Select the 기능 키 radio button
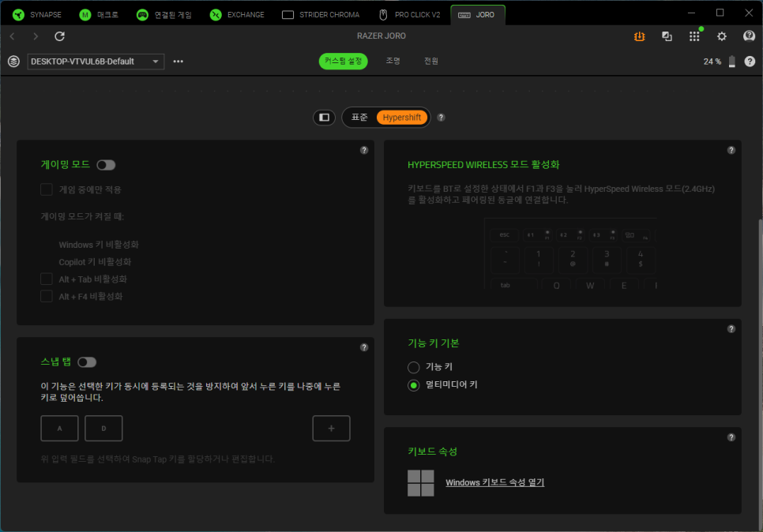 [x=413, y=367]
